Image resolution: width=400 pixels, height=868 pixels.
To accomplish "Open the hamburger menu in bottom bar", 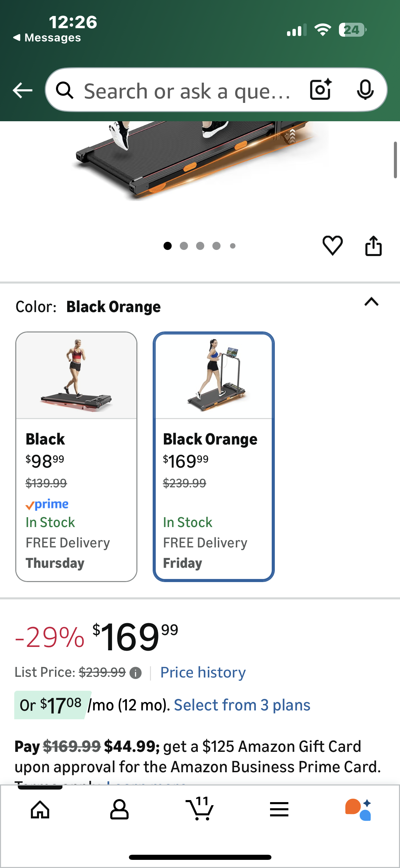I will click(x=279, y=810).
